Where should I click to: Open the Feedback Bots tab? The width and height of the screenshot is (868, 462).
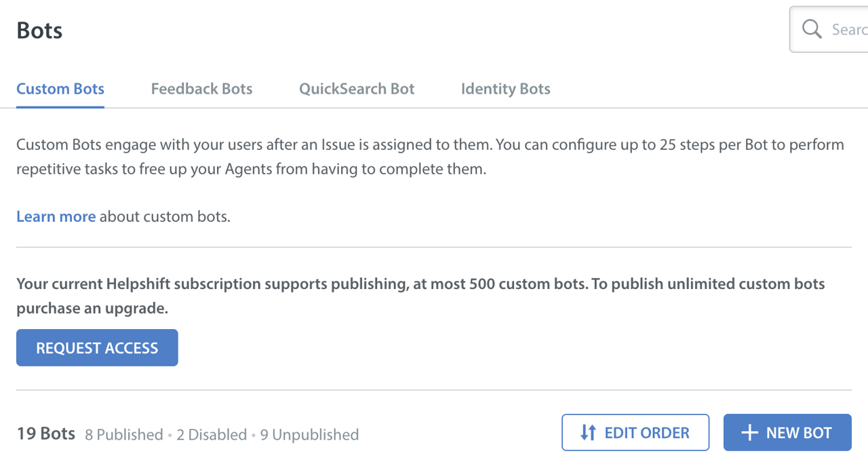tap(201, 89)
